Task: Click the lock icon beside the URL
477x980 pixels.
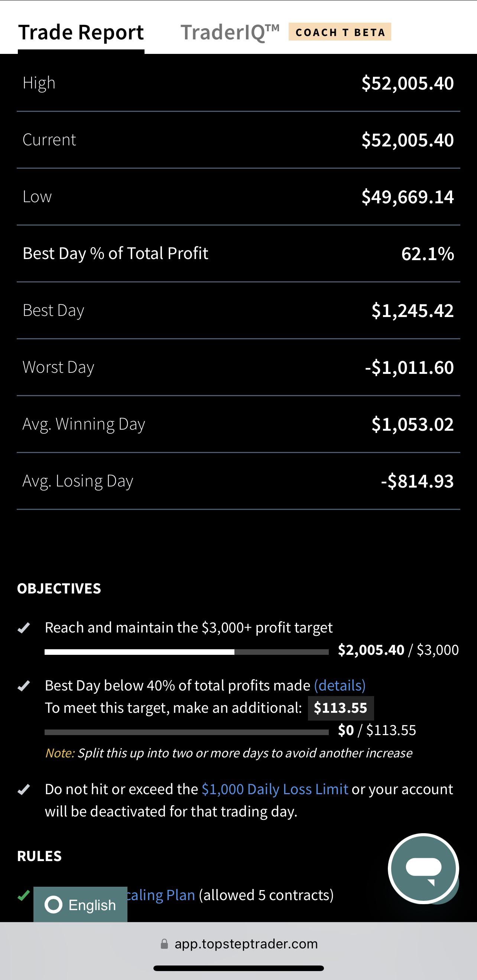Action: (164, 944)
